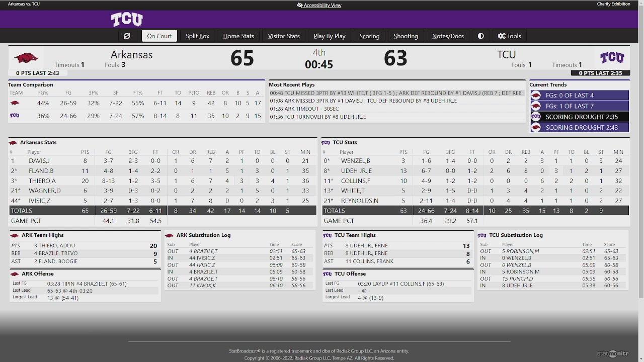Click the TOTALS row in Arkansas Stats
Viewport: 644px width, 362px height.
(163, 211)
